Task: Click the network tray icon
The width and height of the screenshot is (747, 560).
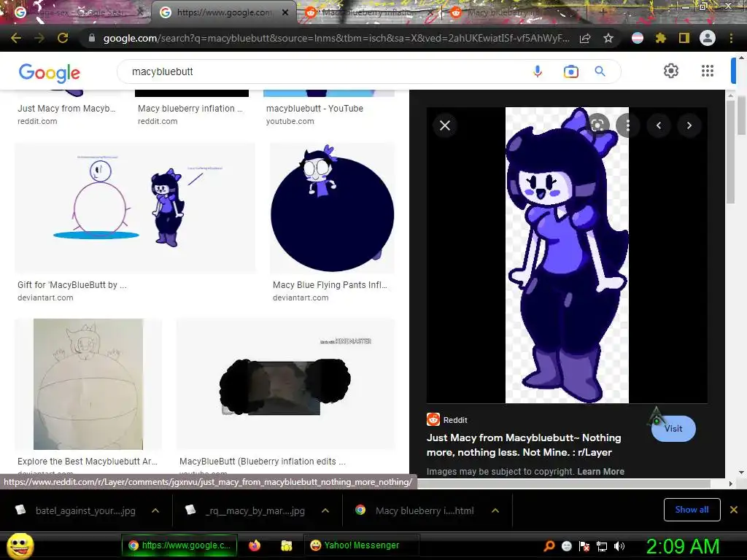Action: point(602,546)
